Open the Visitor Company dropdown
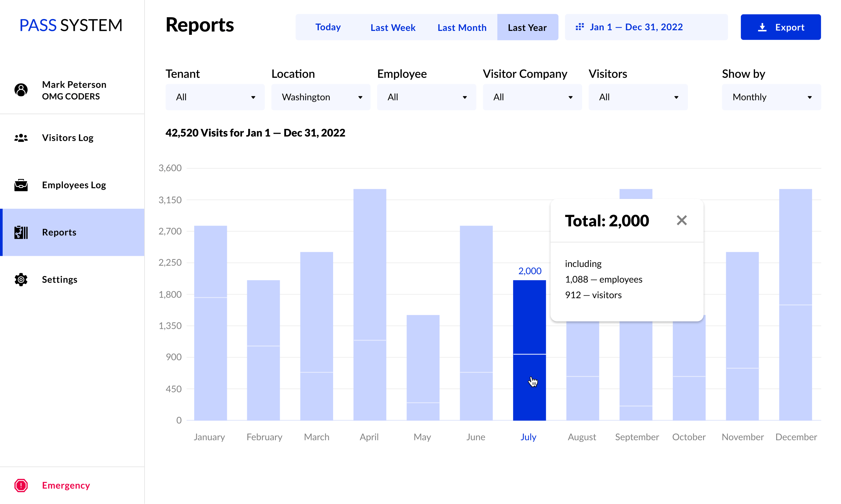The width and height of the screenshot is (841, 504). point(532,97)
